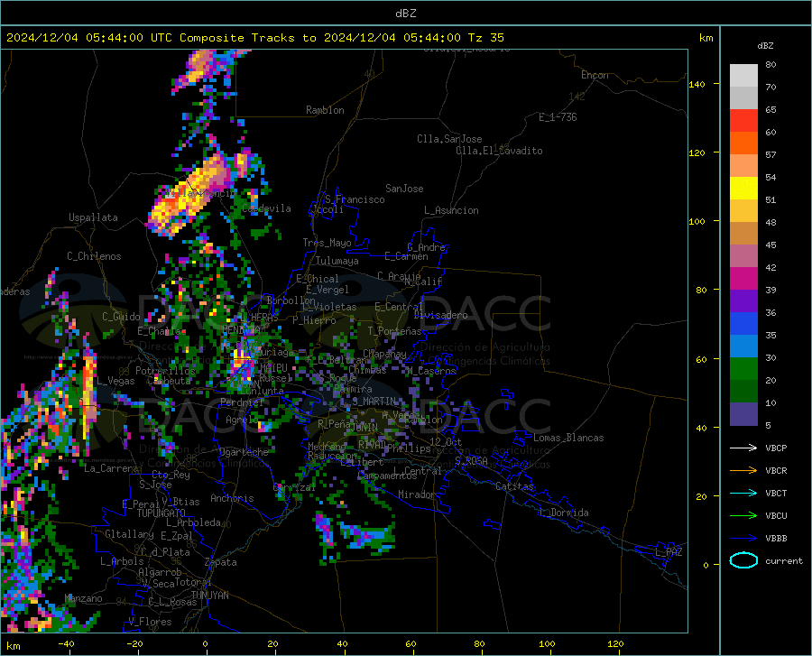This screenshot has height=656, width=812.
Task: Select the green 20 dBZ color swatch
Action: tap(743, 369)
